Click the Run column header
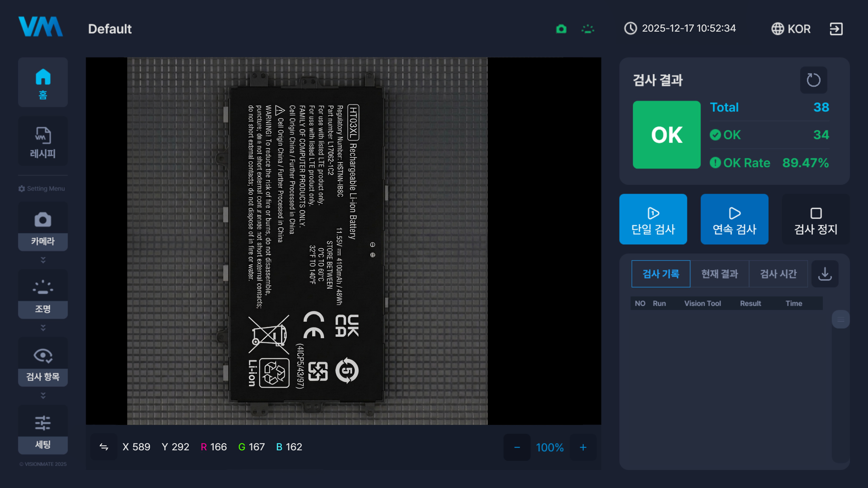This screenshot has width=868, height=488. tap(659, 303)
